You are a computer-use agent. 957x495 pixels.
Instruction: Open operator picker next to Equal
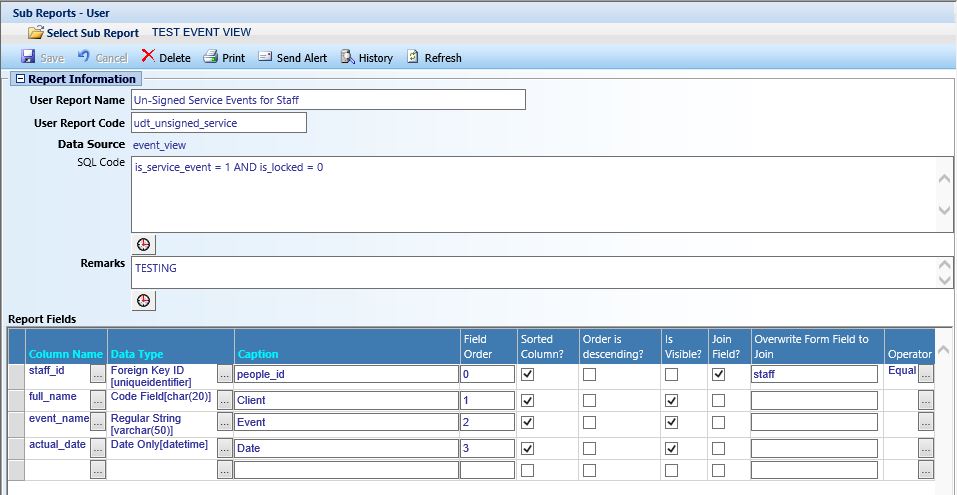point(926,374)
